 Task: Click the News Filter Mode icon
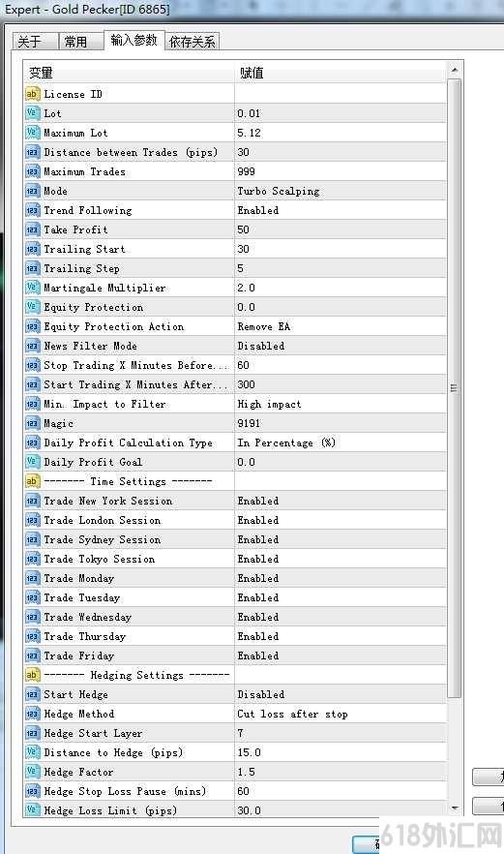[32, 346]
